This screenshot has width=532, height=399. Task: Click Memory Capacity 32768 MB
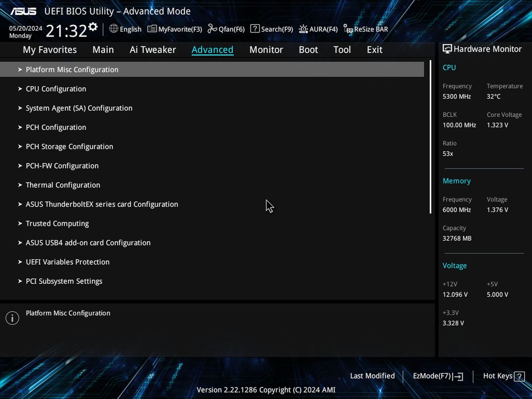(x=457, y=239)
